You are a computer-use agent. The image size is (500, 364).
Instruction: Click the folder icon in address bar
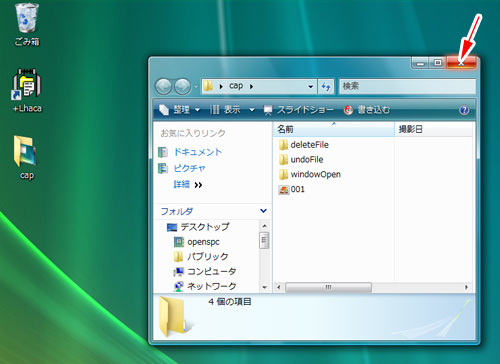208,86
